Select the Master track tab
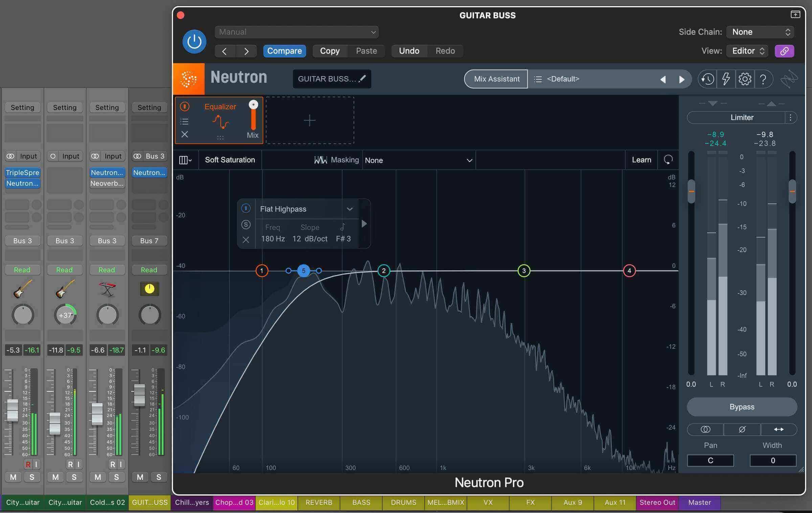Viewport: 812px width, 513px height. click(x=699, y=503)
